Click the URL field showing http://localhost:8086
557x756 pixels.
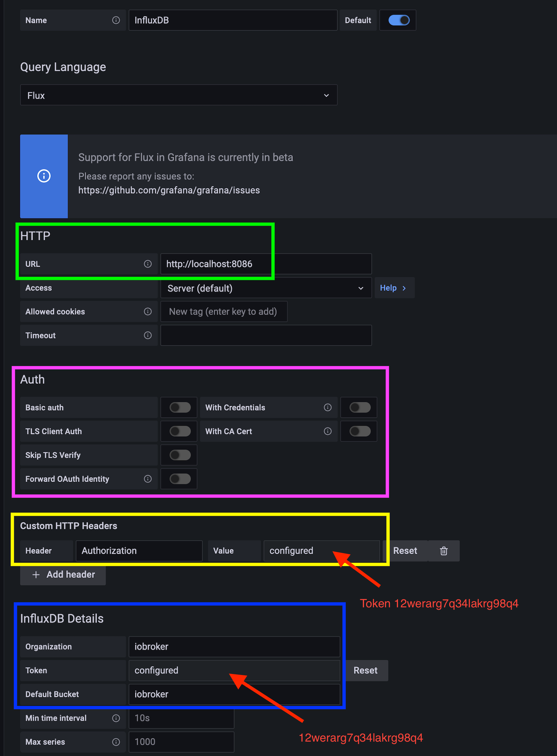pos(266,264)
